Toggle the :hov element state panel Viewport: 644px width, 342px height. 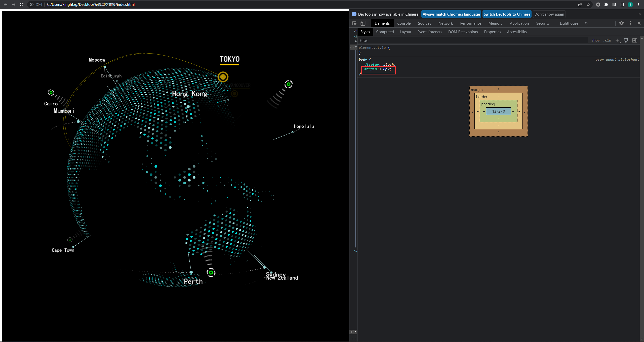[595, 40]
